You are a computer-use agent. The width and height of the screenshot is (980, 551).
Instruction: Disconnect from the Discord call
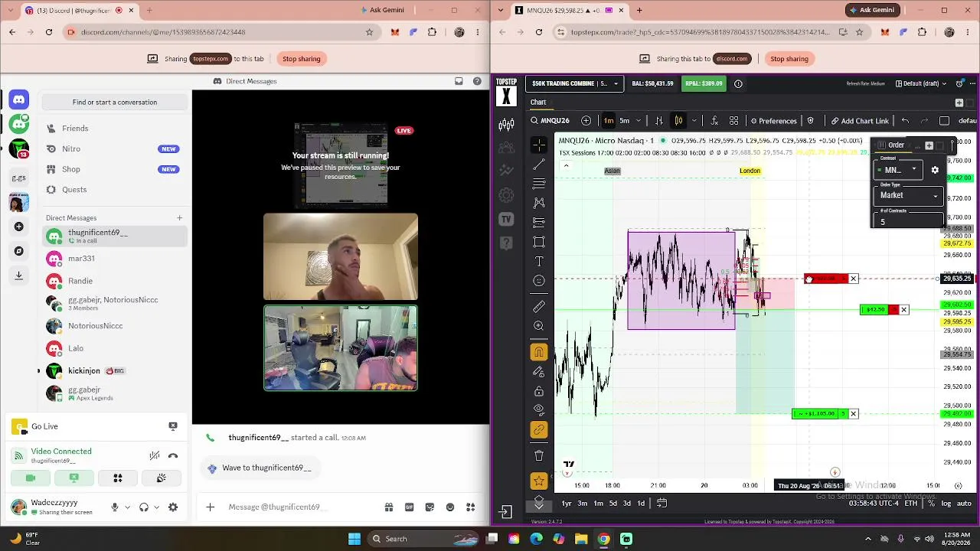173,455
